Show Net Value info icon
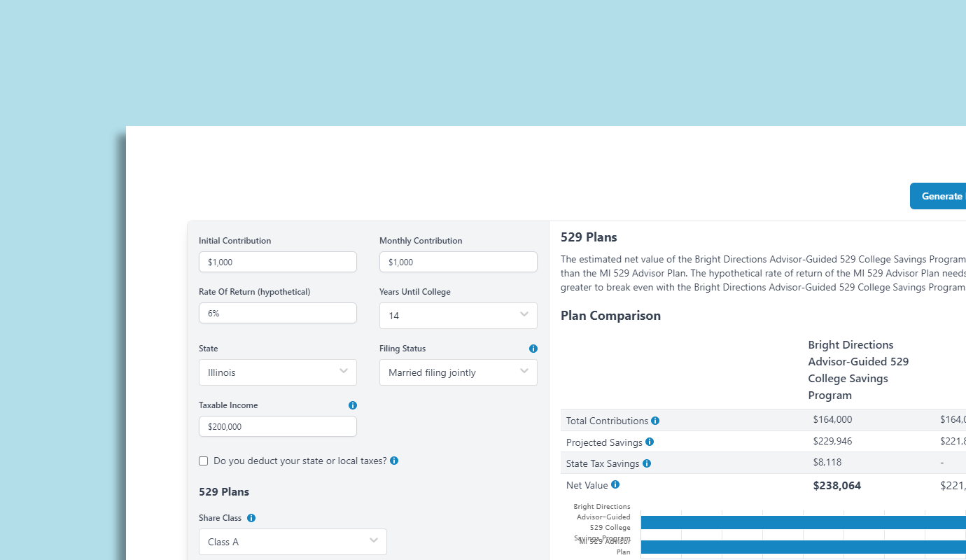 point(615,484)
